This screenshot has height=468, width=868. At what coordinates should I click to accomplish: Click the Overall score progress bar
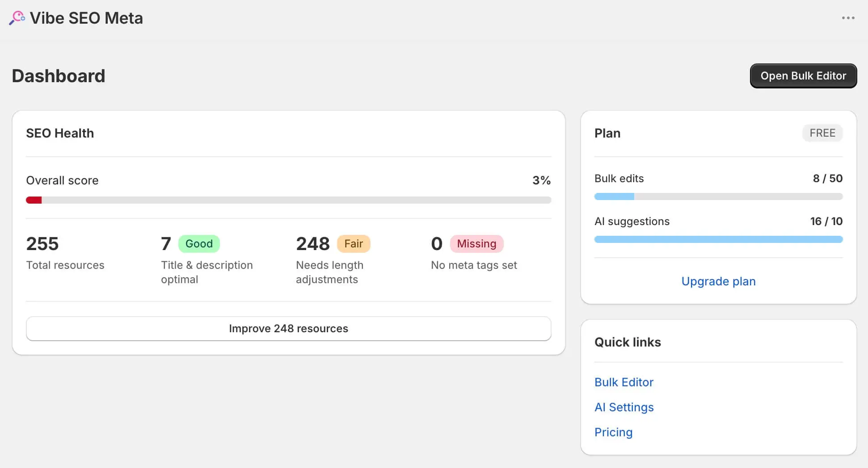[x=288, y=200]
